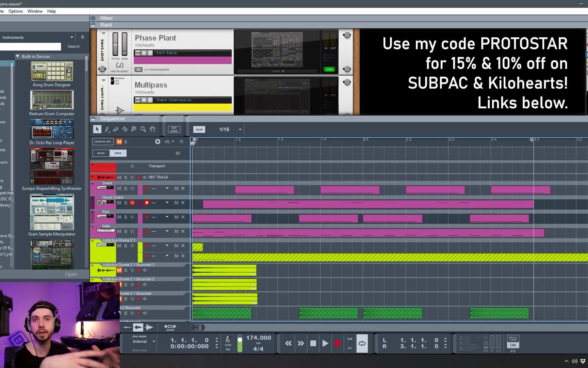588x368 pixels.
Task: Collapse the Built-in Devices list
Action: [17, 56]
